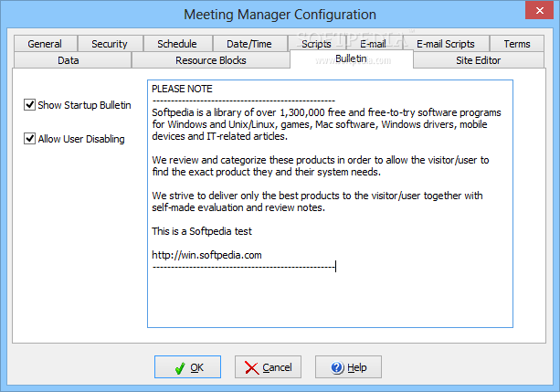Switch to the E-mail tab

tap(374, 44)
